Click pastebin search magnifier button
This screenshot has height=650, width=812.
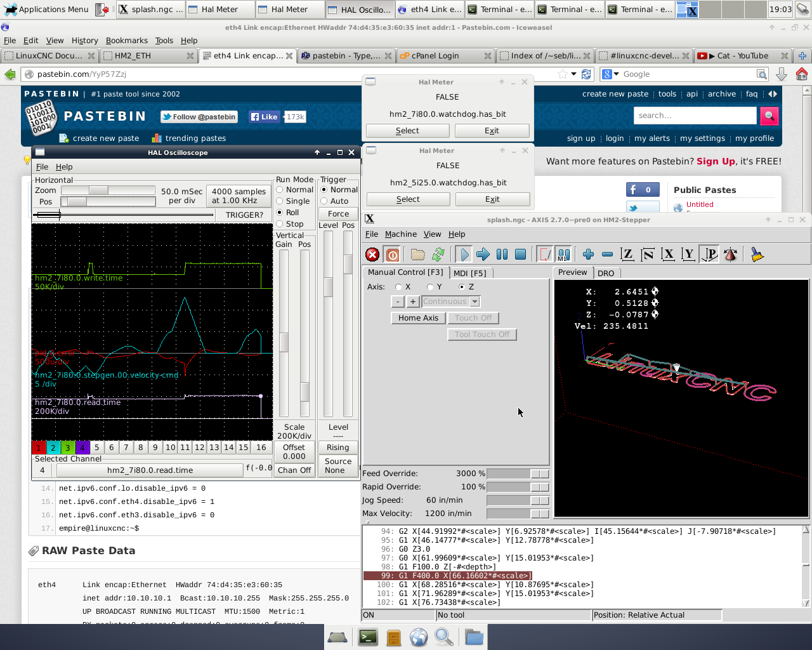click(x=769, y=116)
